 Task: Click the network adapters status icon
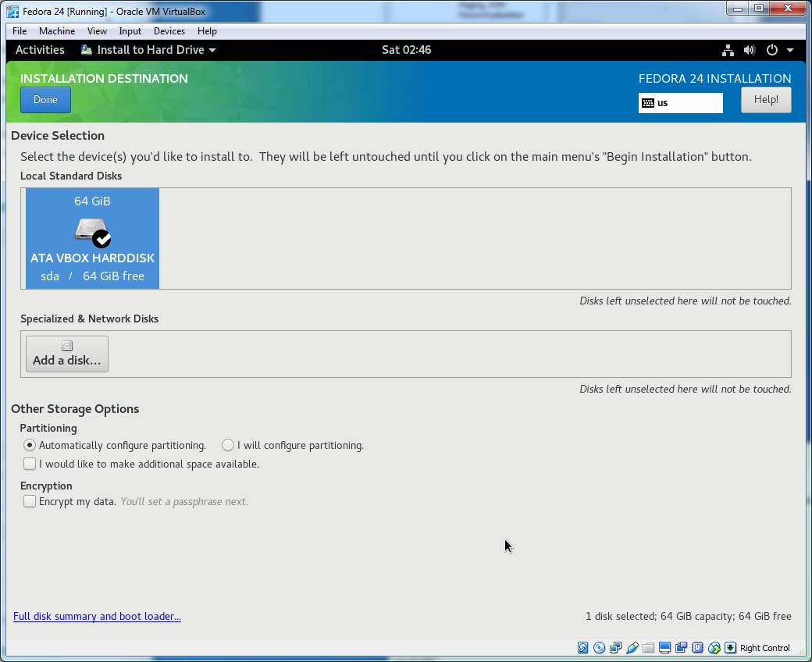pyautogui.click(x=616, y=647)
